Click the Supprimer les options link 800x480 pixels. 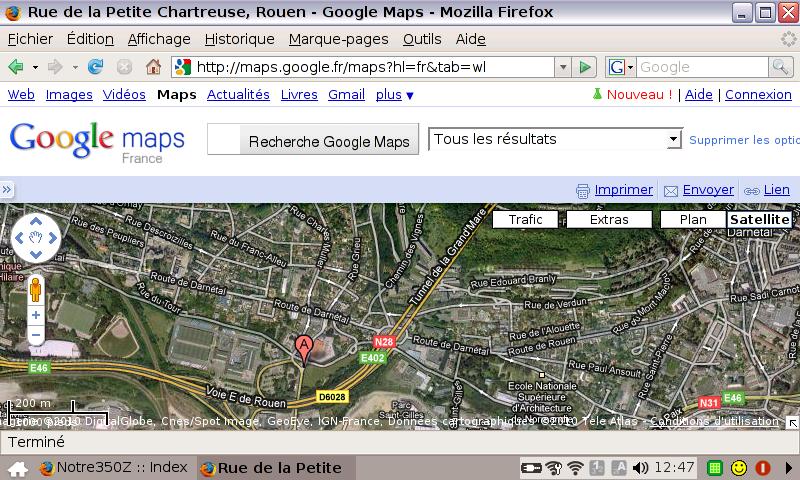point(744,140)
